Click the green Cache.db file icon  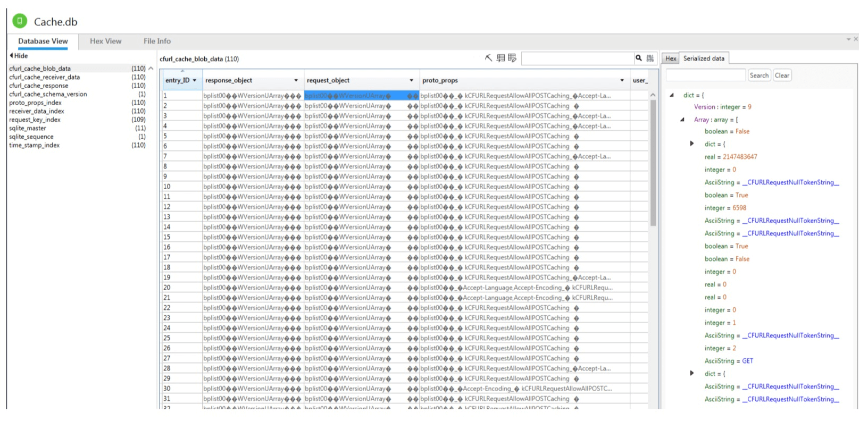click(x=20, y=21)
